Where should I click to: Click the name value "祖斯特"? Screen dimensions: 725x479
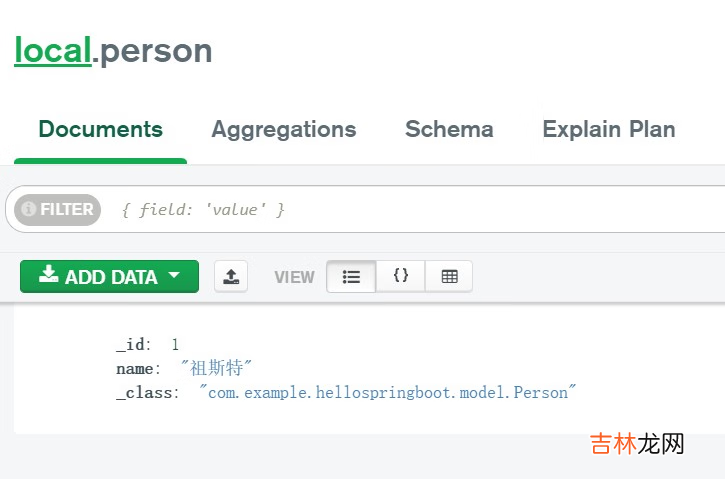point(216,369)
